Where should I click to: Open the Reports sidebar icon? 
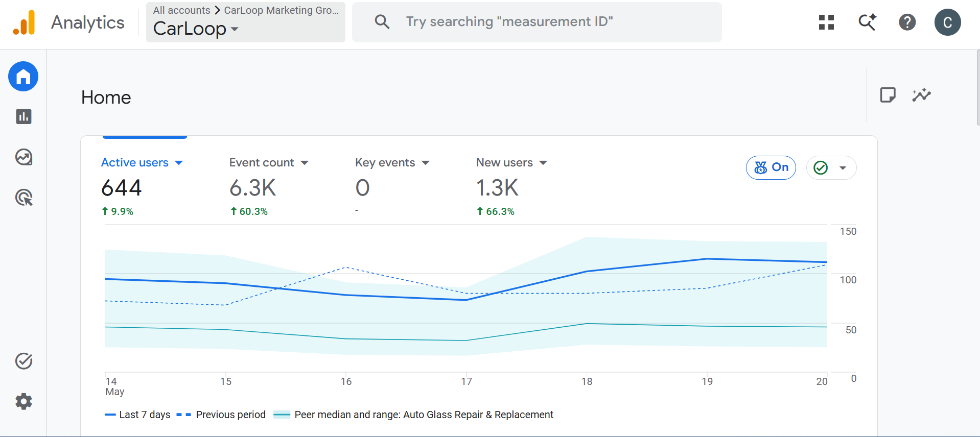24,117
